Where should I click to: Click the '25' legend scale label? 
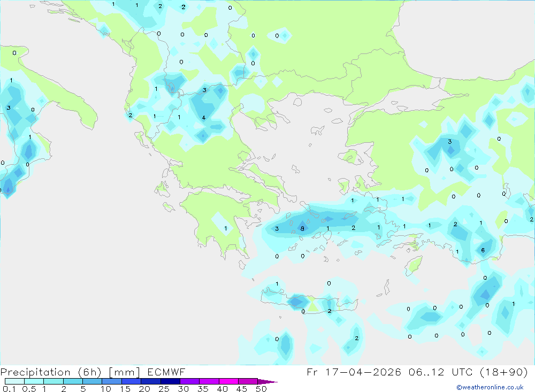164,389
